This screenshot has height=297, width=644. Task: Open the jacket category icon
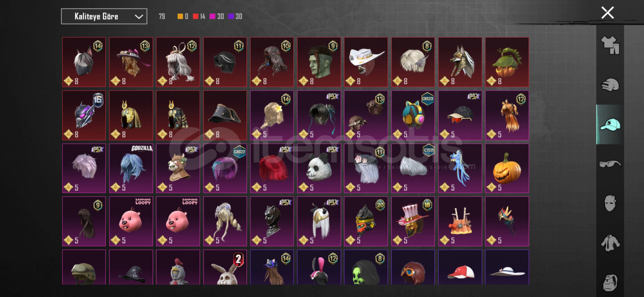[x=610, y=243]
